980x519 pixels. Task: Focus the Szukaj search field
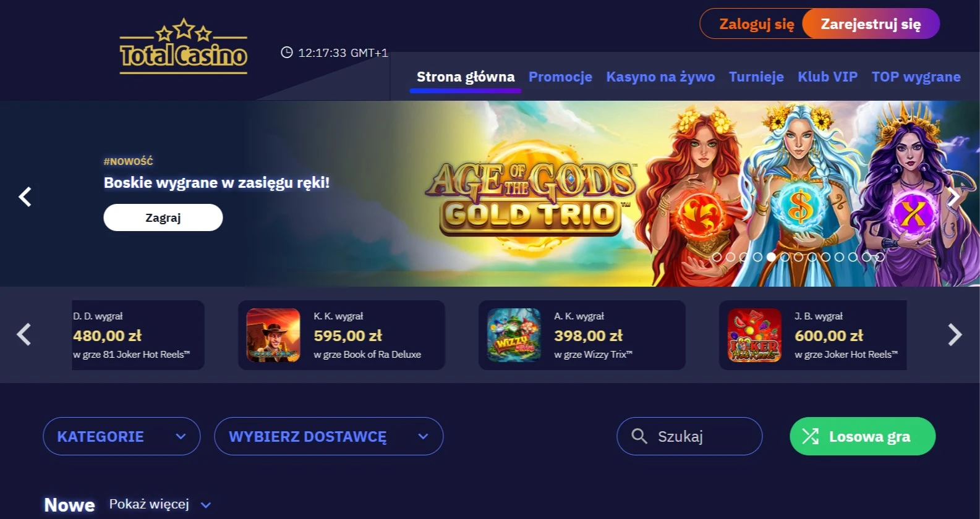pos(689,436)
